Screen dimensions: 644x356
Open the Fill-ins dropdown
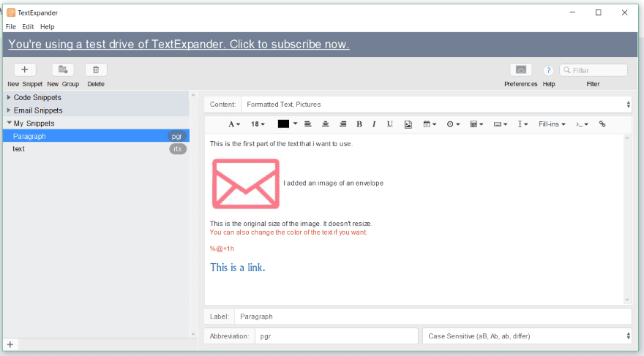coord(552,124)
